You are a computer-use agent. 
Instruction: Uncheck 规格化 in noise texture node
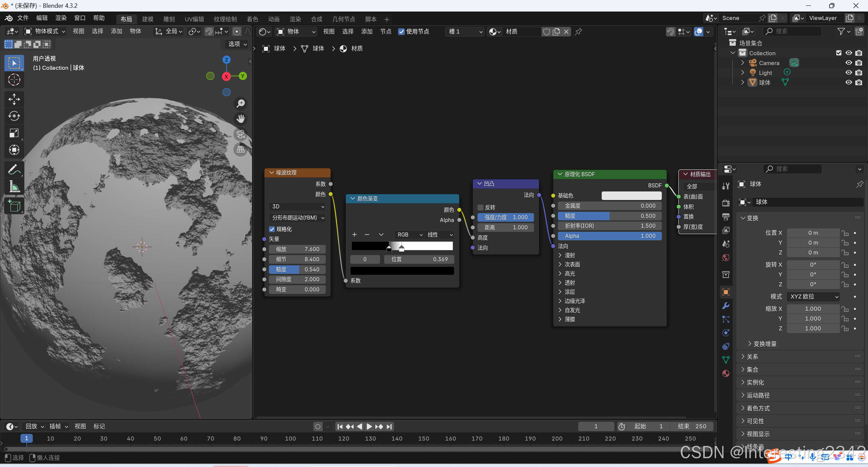272,229
